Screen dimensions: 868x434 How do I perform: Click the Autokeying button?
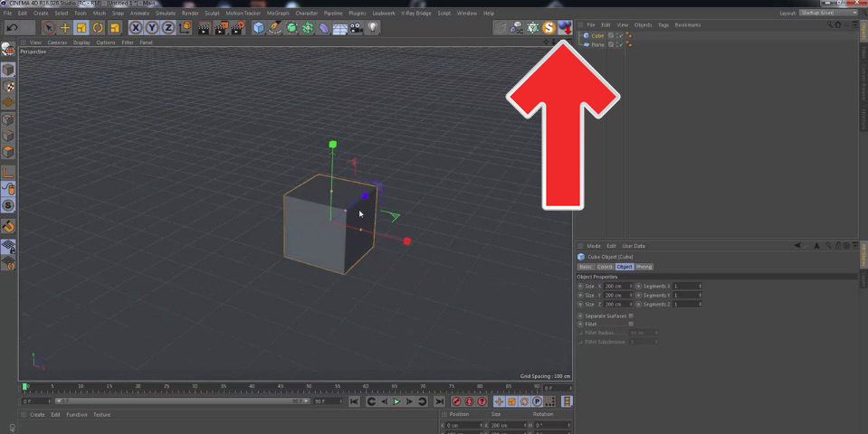coord(470,402)
